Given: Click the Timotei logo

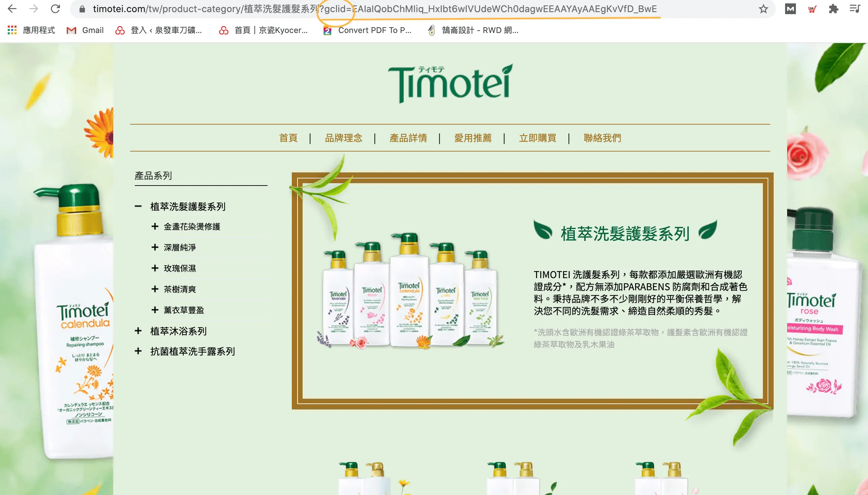Looking at the screenshot, I should 450,83.
